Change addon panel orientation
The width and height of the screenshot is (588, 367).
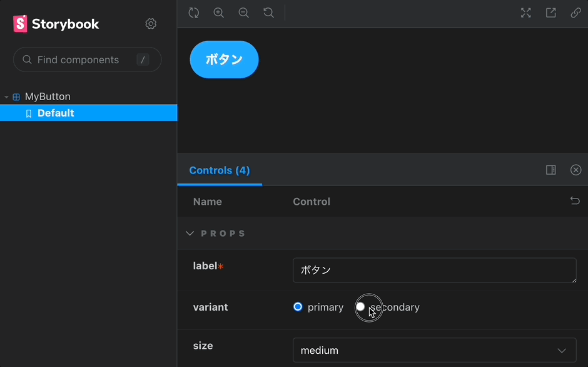[x=551, y=170]
